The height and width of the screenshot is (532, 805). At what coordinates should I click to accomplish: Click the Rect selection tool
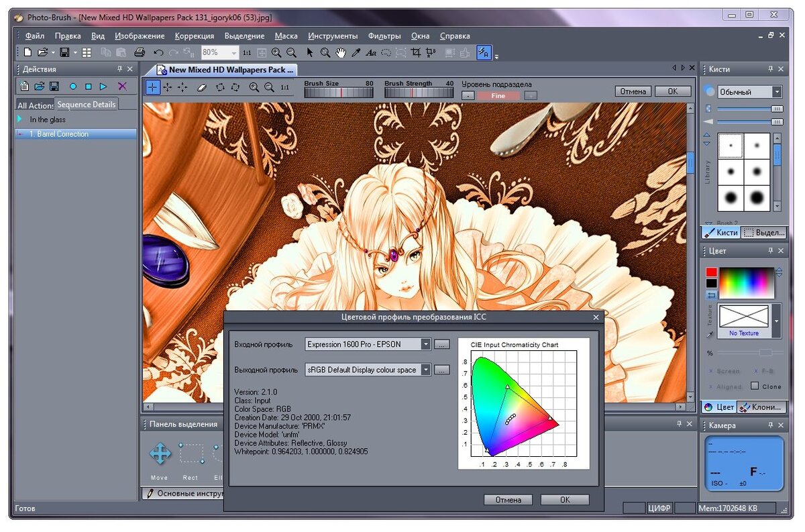[x=191, y=454]
